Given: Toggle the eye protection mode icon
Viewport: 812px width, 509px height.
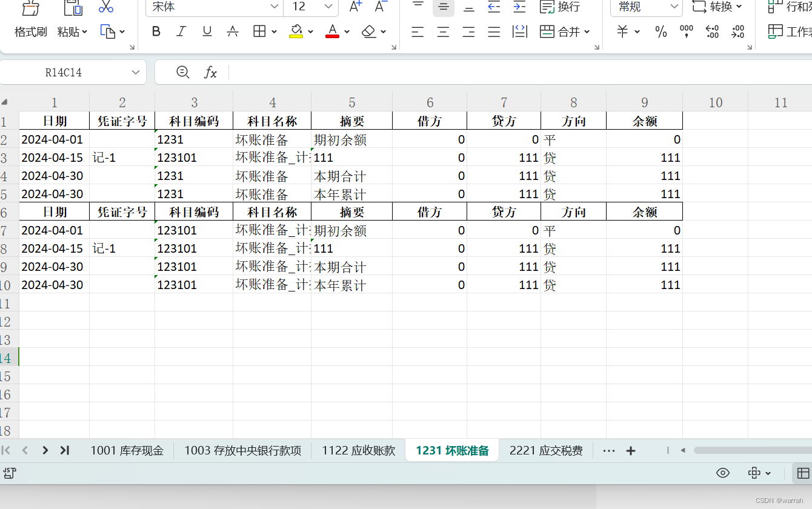Looking at the screenshot, I should click(x=723, y=473).
